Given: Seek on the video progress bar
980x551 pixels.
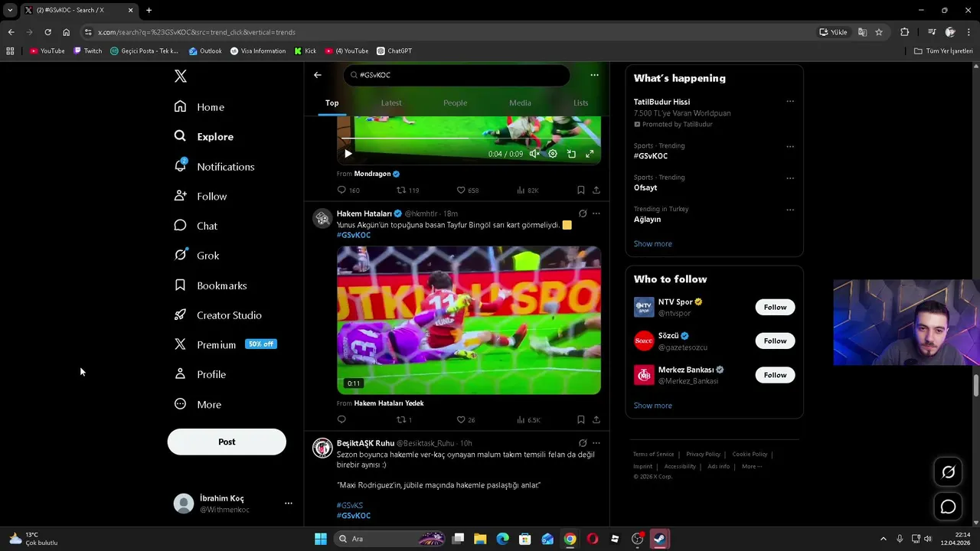Looking at the screenshot, I should [x=469, y=139].
